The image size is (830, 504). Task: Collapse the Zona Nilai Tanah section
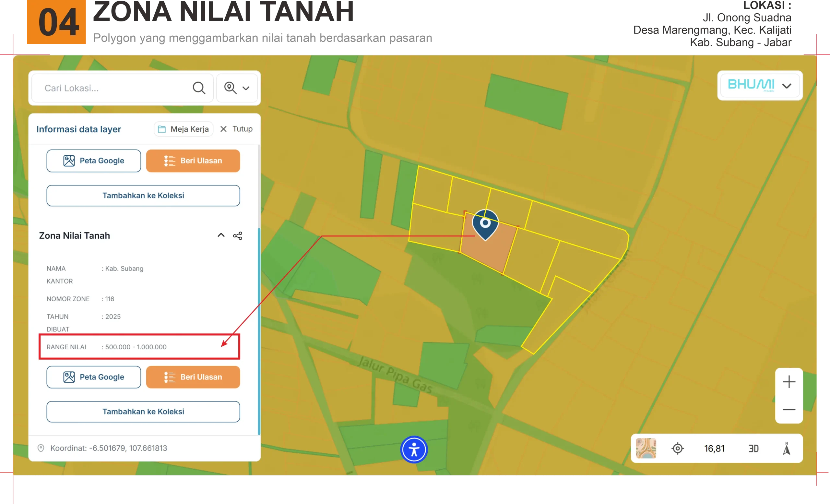221,235
